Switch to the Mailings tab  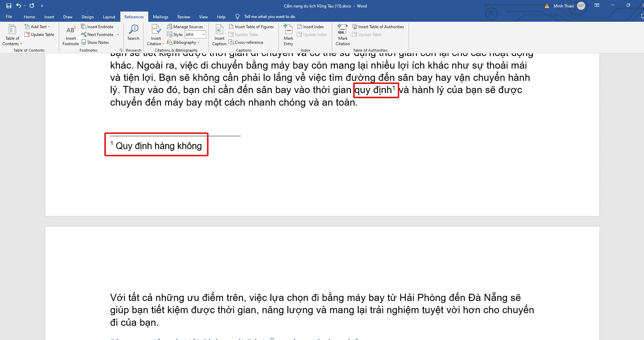pos(160,17)
